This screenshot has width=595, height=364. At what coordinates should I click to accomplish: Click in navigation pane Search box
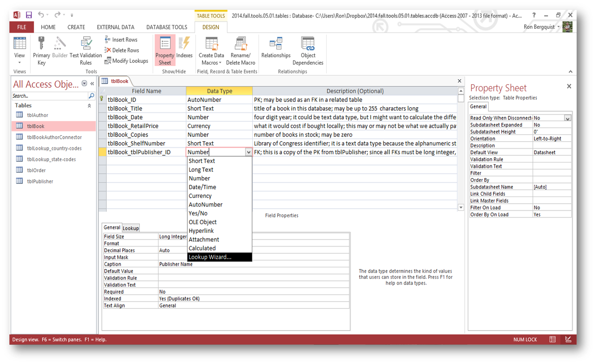click(49, 96)
